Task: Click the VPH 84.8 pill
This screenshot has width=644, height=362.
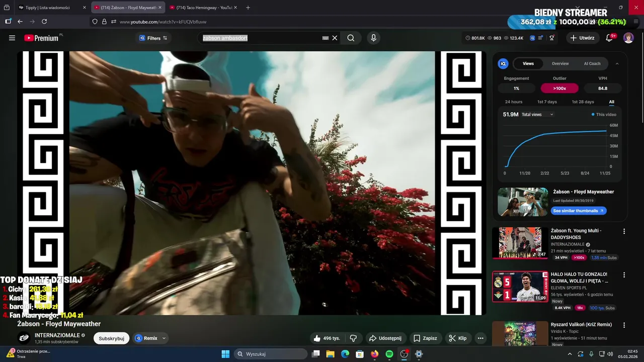Action: (x=603, y=88)
